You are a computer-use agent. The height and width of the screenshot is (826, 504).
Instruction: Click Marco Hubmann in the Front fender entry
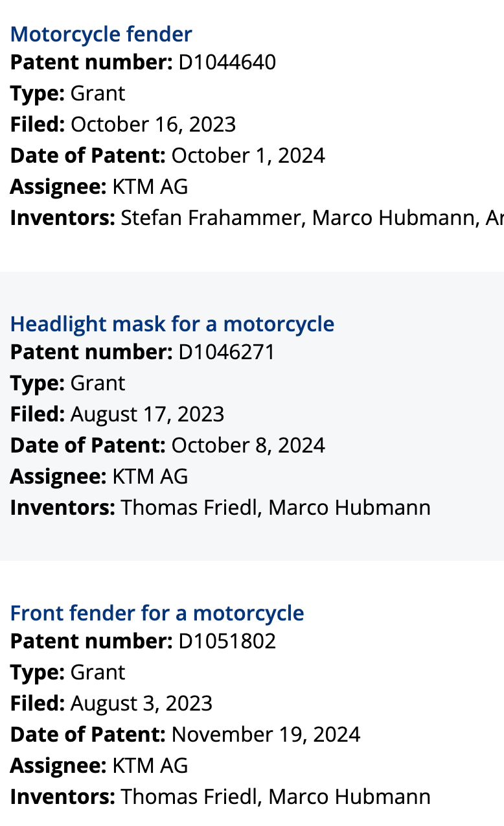[349, 796]
